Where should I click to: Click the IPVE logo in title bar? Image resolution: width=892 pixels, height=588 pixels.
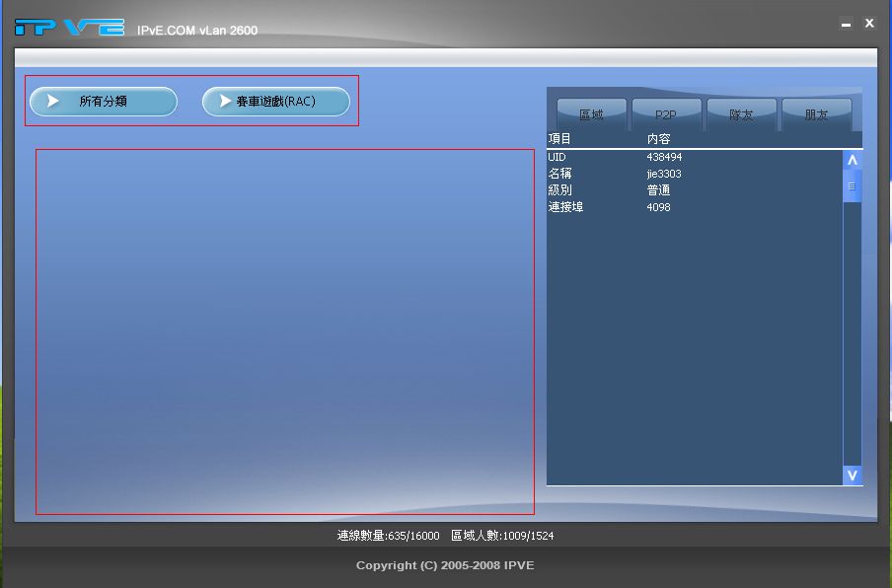click(69, 27)
